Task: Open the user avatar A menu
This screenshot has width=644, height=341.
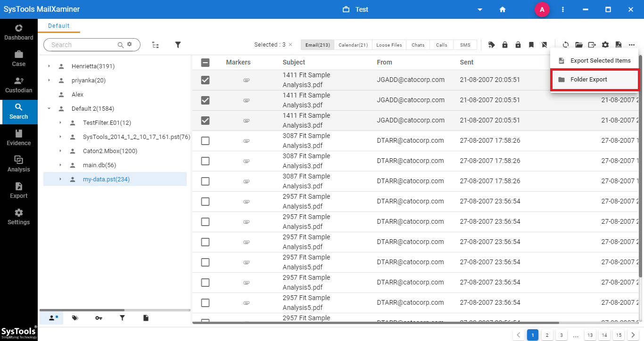Action: pos(542,9)
